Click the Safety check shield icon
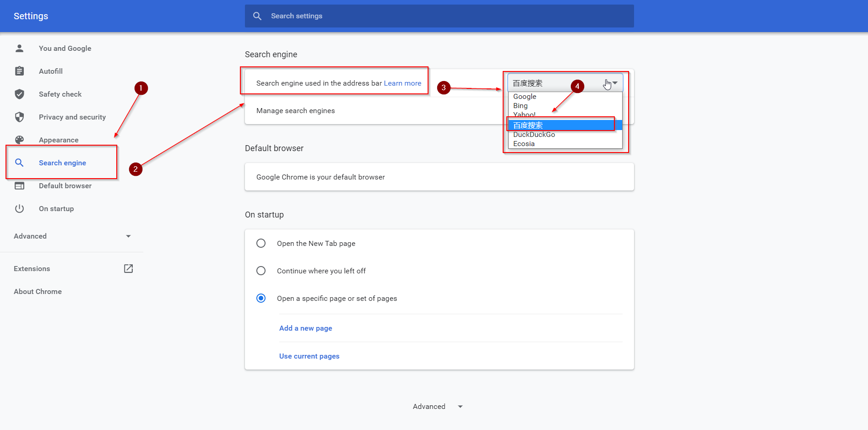The width and height of the screenshot is (868, 430). click(19, 94)
